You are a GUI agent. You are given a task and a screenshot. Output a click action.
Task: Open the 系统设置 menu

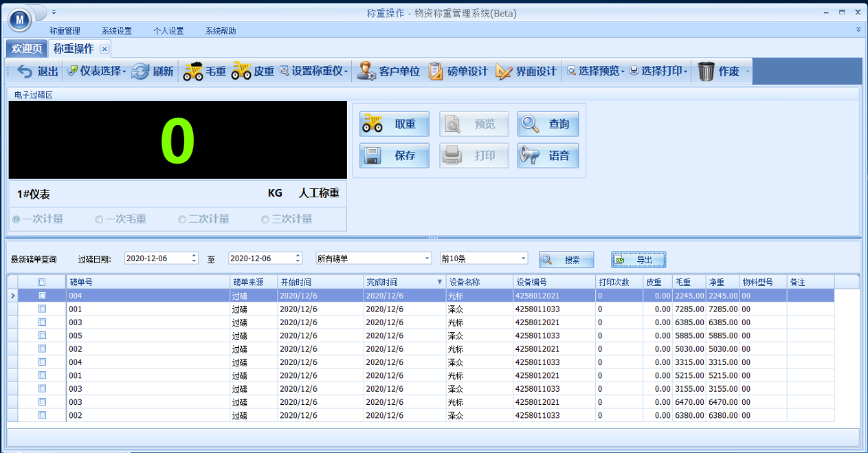pyautogui.click(x=116, y=30)
